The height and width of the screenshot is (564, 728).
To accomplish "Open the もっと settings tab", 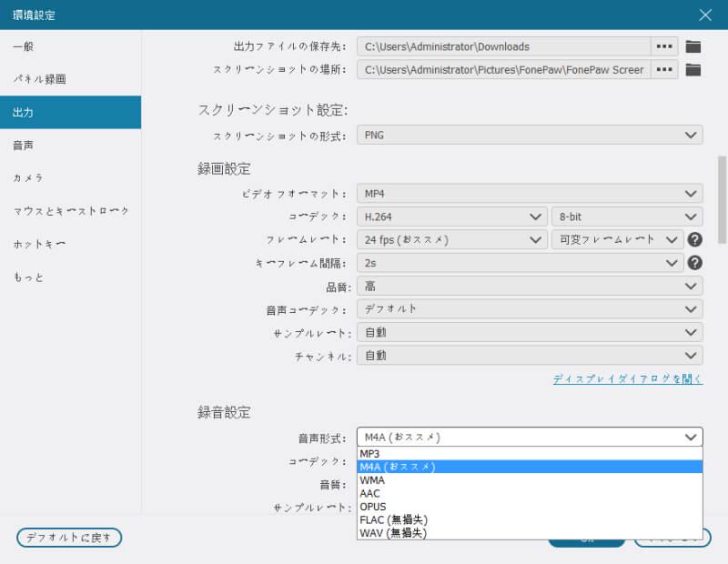I will pyautogui.click(x=71, y=277).
